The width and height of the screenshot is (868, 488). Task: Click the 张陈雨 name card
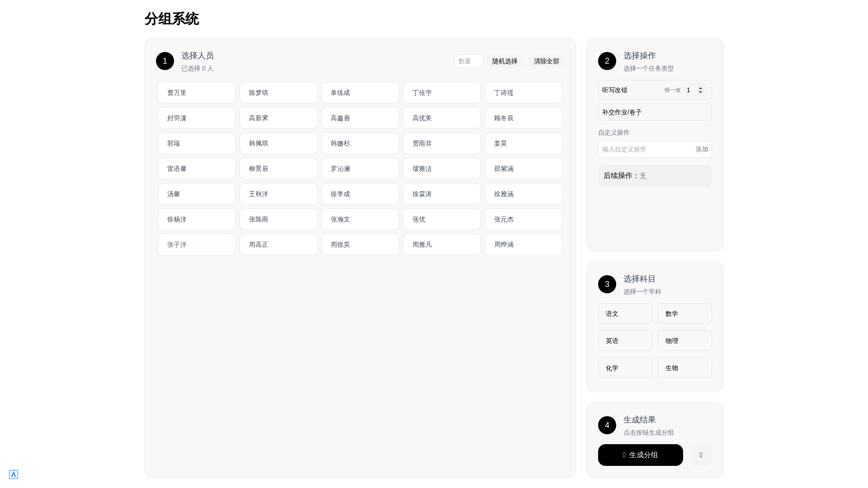(278, 219)
